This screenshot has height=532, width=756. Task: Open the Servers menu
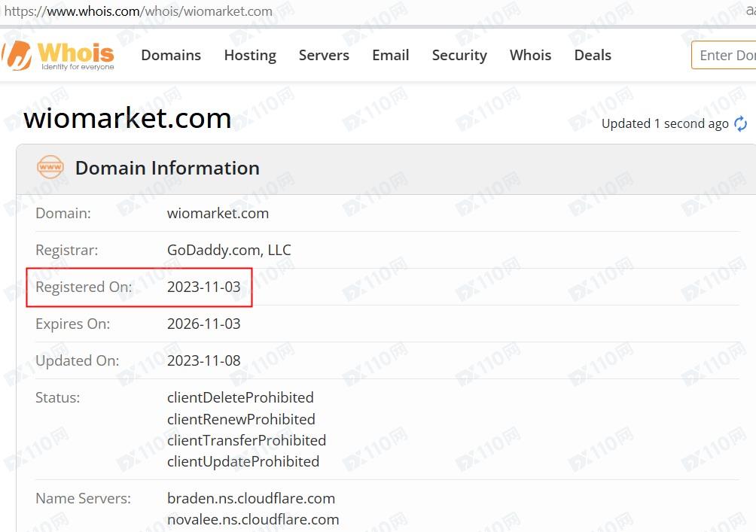point(324,55)
